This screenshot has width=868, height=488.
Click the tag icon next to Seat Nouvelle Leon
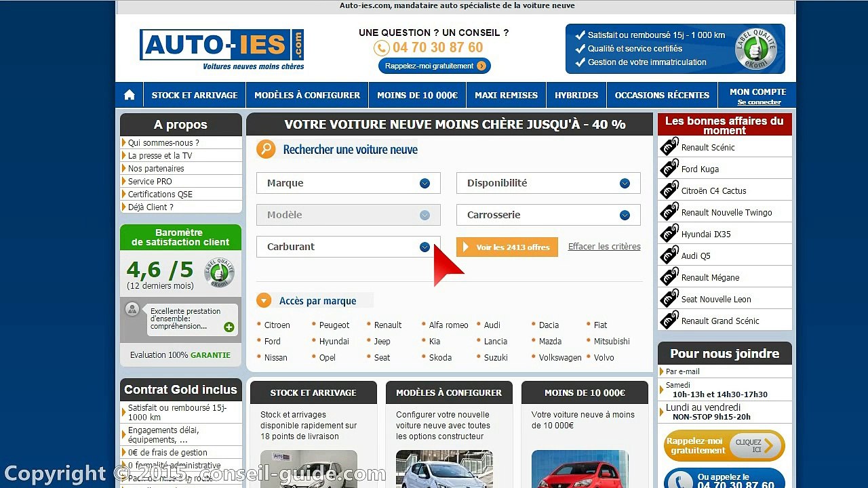coord(669,298)
